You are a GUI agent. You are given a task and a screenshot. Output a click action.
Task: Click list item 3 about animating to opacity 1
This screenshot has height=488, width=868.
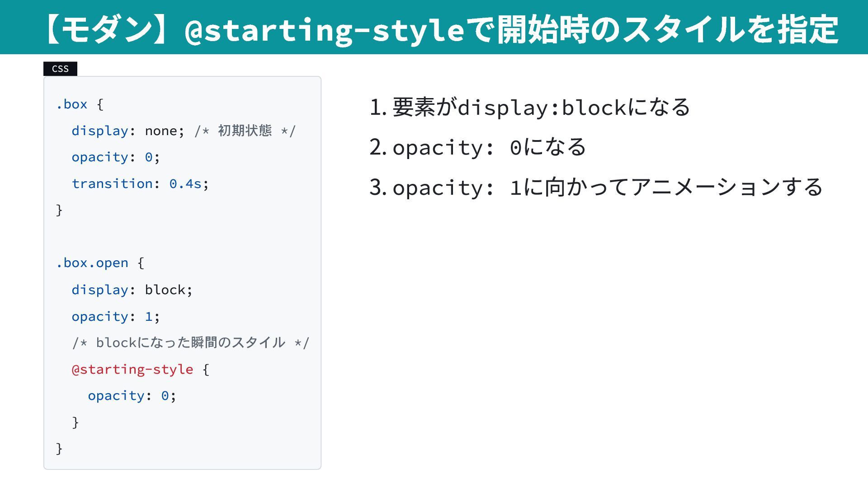(x=596, y=187)
